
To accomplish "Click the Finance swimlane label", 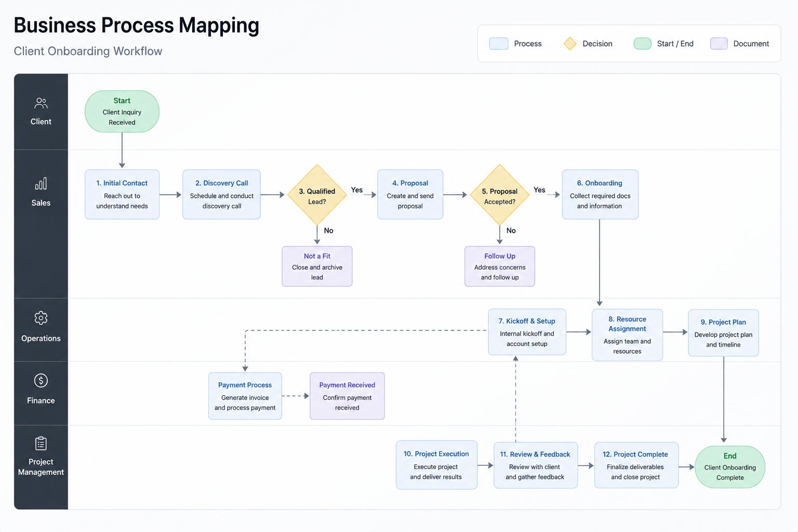I will [x=41, y=401].
